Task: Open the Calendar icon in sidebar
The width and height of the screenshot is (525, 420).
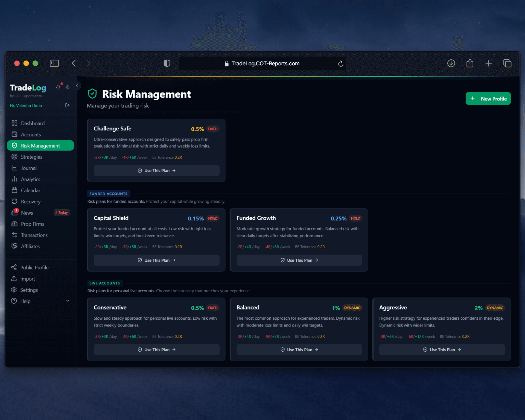Action: (15, 190)
